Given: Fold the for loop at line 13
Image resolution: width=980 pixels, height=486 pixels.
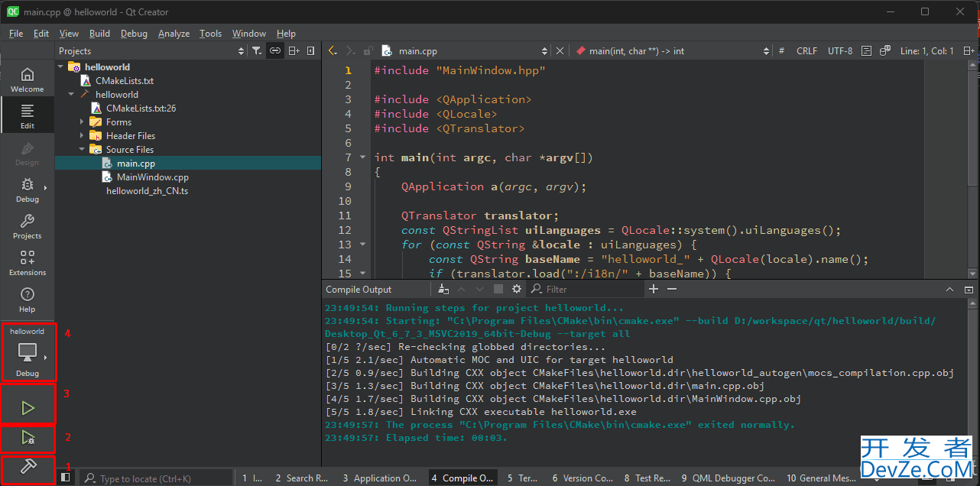Looking at the screenshot, I should click(362, 245).
